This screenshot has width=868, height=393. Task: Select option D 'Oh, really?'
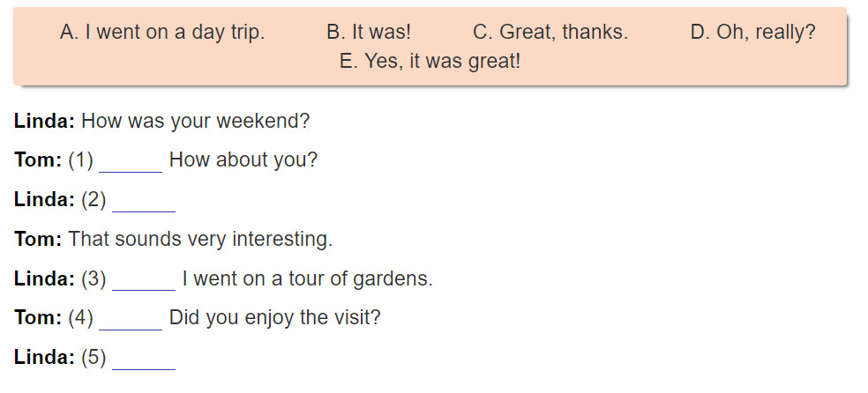752,33
